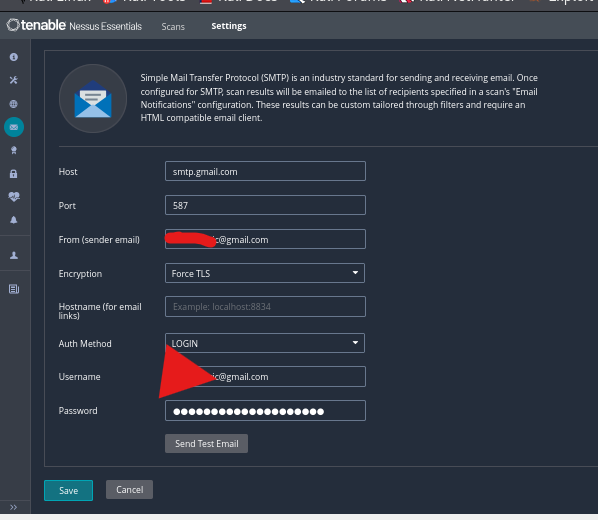Click the Host field with smtp.gmail.com

point(265,171)
